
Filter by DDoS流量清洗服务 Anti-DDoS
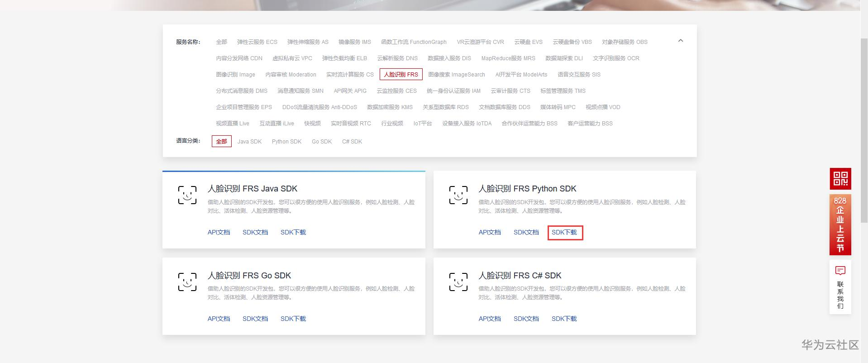click(320, 107)
